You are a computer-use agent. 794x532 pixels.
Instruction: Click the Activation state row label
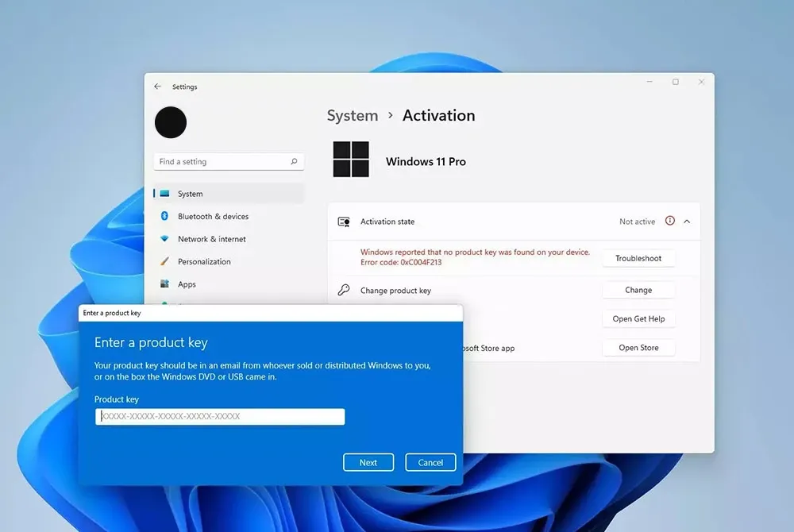tap(387, 222)
